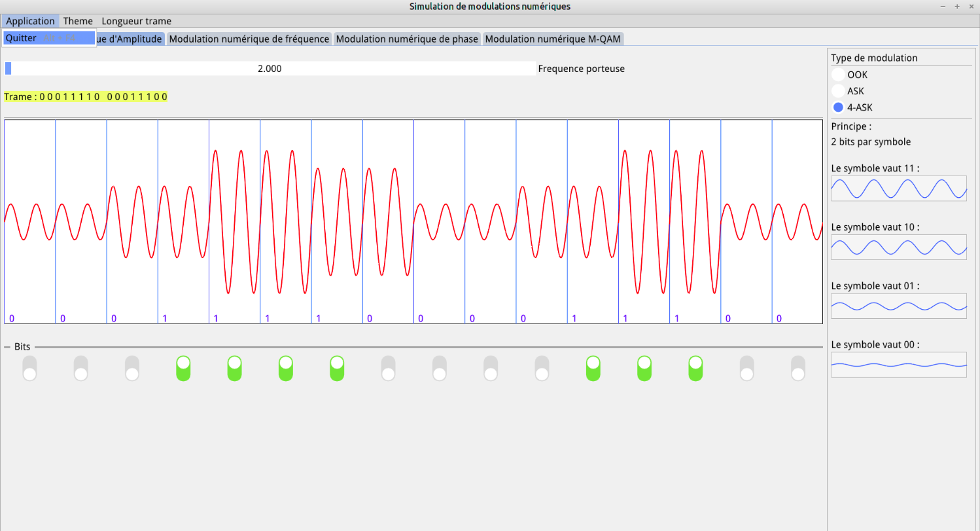The image size is (980, 531).
Task: Open the Longueur trame menu
Action: click(x=136, y=21)
